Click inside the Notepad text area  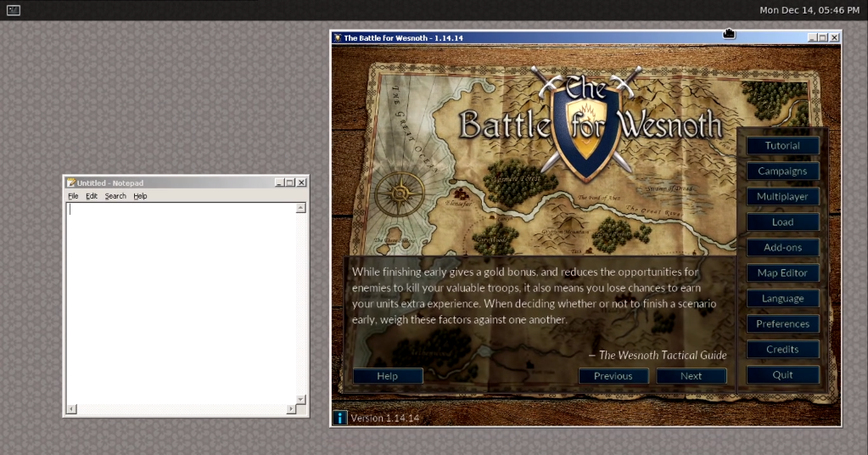pyautogui.click(x=181, y=303)
